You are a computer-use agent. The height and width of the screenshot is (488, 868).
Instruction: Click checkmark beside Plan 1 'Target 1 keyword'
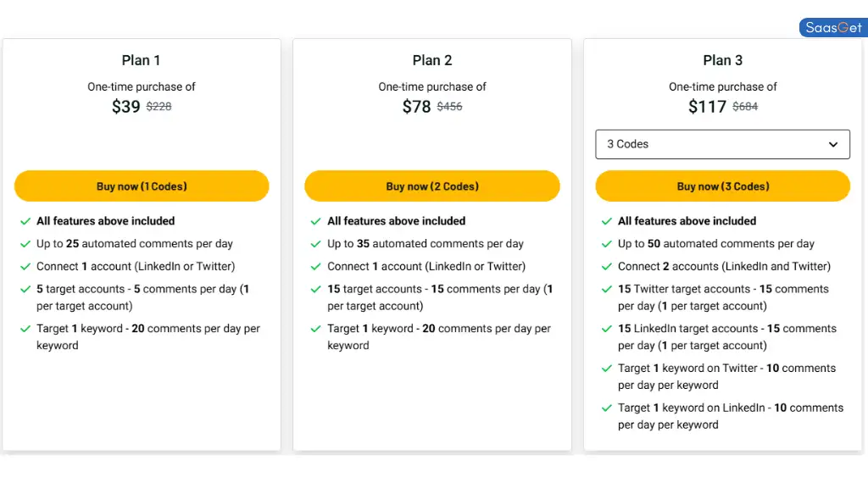[x=25, y=329]
